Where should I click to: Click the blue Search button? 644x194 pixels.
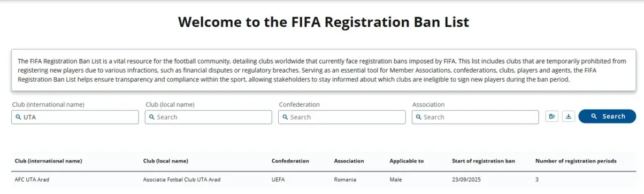click(607, 117)
